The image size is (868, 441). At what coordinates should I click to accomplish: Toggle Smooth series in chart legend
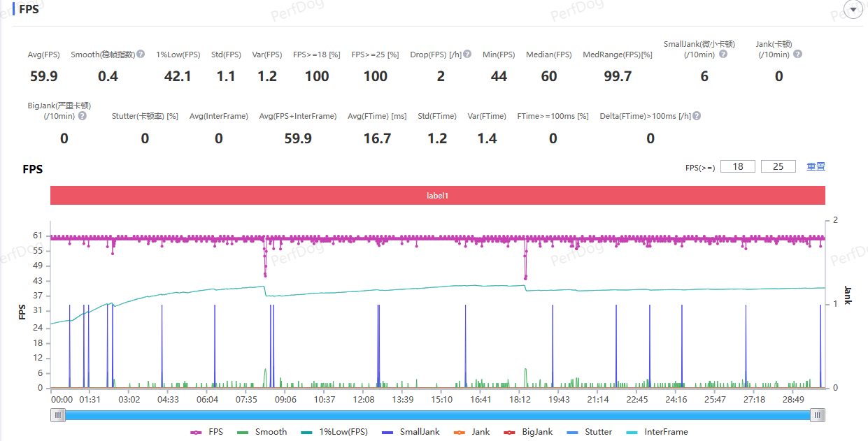(262, 432)
